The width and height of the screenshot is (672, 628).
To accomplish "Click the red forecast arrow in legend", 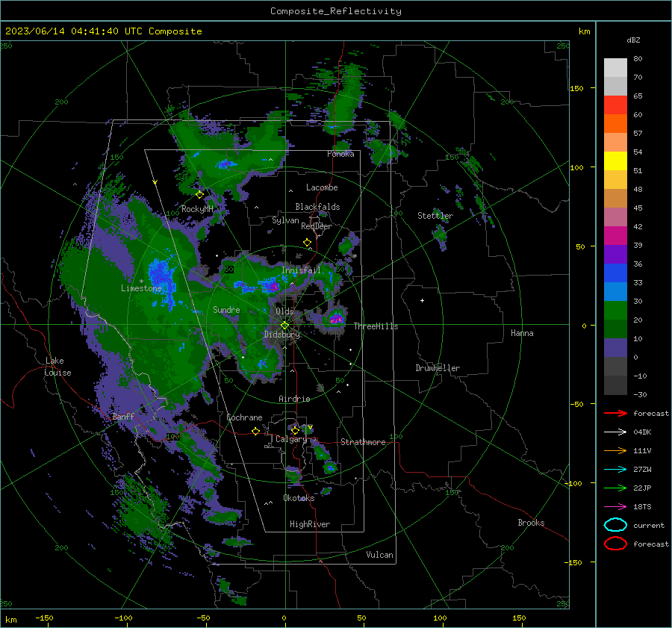I will click(x=615, y=413).
